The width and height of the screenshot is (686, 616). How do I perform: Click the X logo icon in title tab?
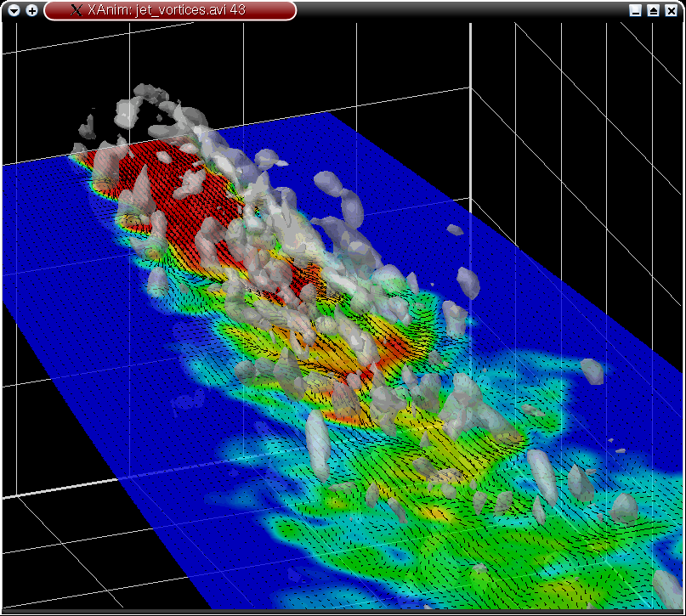77,10
